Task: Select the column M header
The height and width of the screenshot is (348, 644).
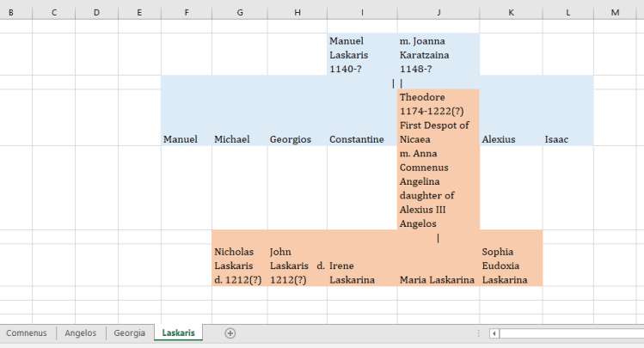Action: tap(616, 12)
